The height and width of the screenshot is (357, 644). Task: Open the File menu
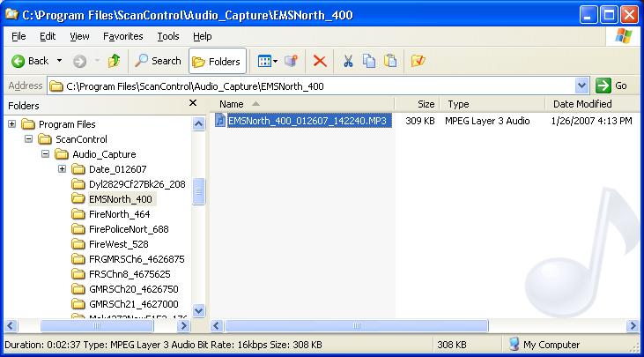(x=19, y=36)
